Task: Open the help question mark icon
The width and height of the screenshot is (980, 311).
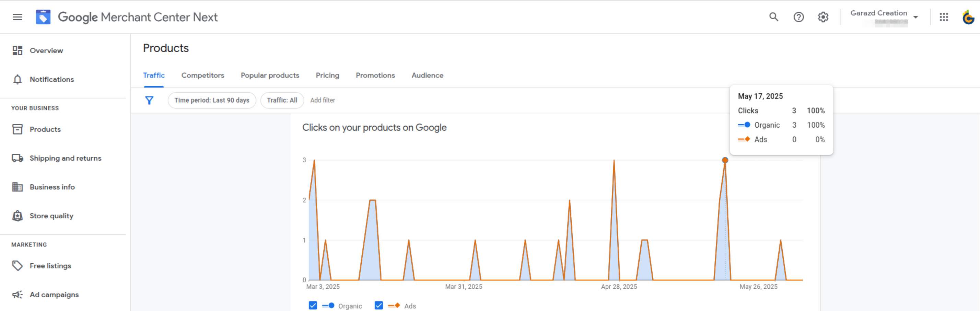Action: point(798,17)
